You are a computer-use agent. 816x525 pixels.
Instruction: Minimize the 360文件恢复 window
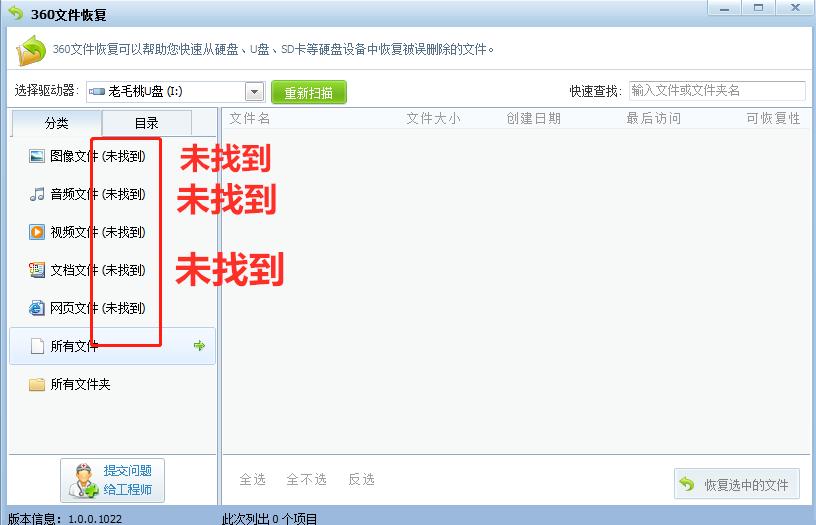pyautogui.click(x=724, y=8)
